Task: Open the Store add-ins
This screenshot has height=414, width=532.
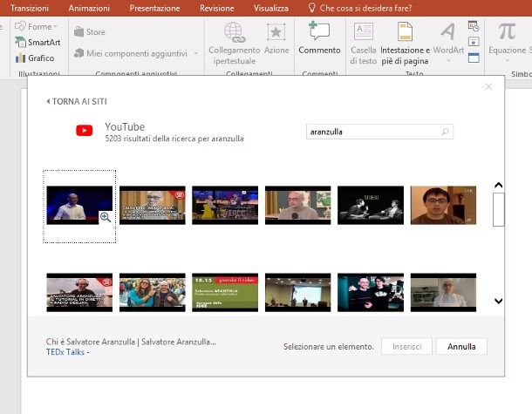Action: (90, 32)
